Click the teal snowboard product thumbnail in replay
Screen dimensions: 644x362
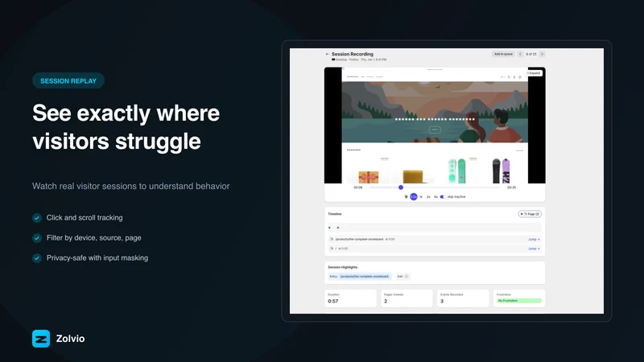pos(456,171)
